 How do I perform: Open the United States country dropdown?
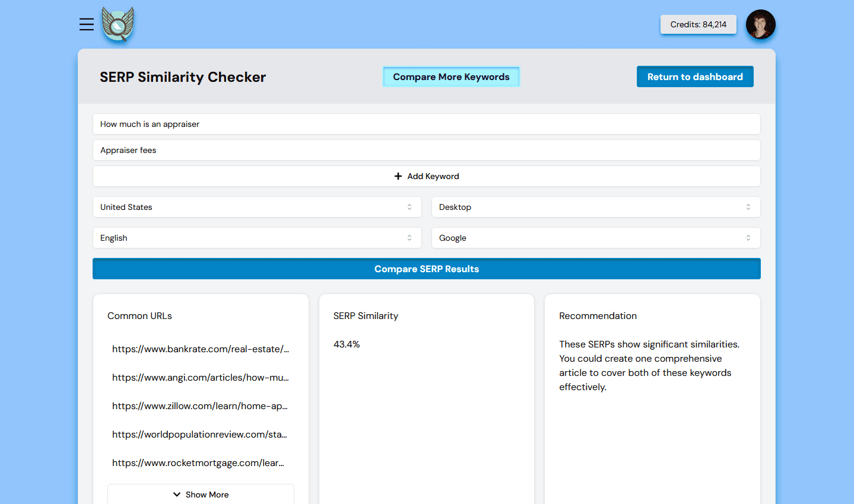[257, 207]
